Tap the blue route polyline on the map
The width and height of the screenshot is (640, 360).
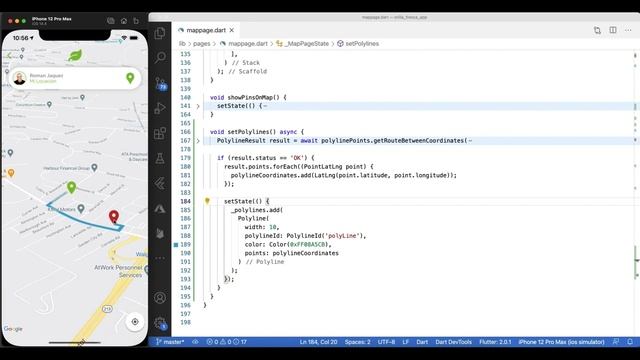click(86, 221)
